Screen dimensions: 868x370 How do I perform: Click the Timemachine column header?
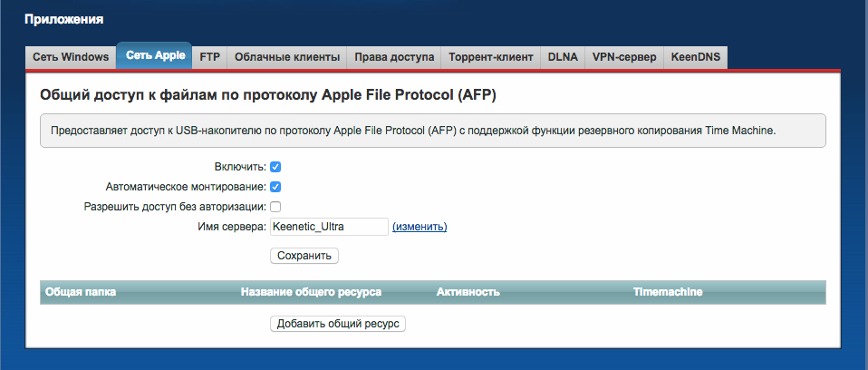tap(668, 292)
